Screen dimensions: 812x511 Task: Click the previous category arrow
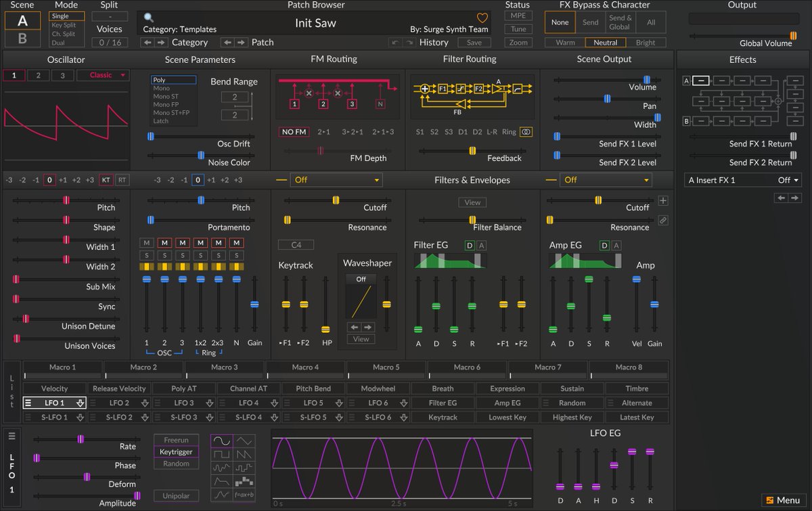pyautogui.click(x=147, y=43)
